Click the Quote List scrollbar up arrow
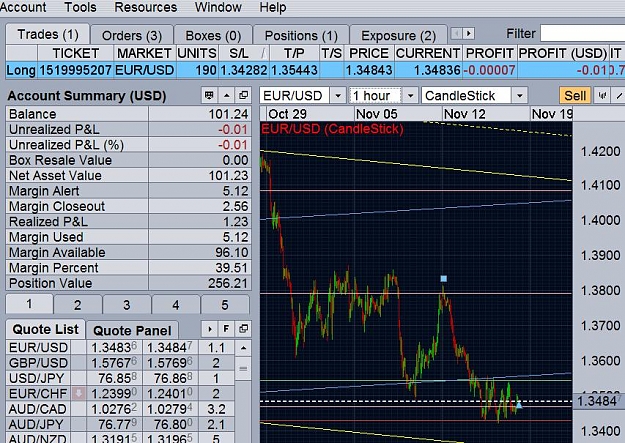The image size is (625, 443). (x=243, y=348)
